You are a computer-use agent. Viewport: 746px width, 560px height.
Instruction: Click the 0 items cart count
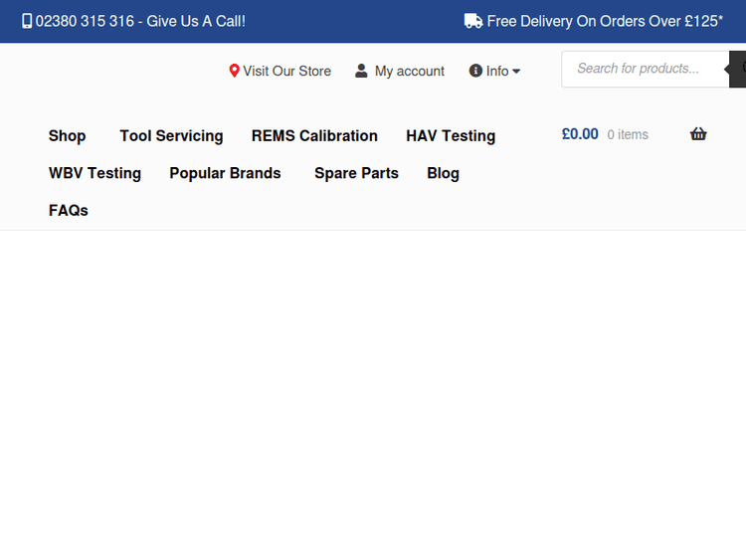pyautogui.click(x=628, y=134)
